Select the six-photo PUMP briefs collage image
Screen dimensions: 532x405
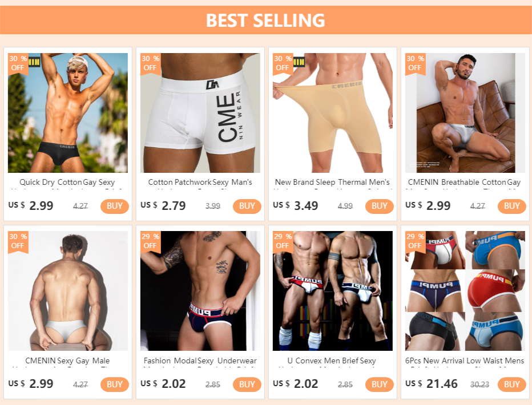pyautogui.click(x=465, y=291)
